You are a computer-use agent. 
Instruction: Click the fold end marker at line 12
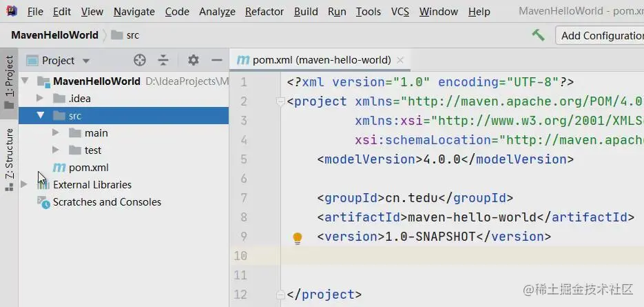(281, 295)
